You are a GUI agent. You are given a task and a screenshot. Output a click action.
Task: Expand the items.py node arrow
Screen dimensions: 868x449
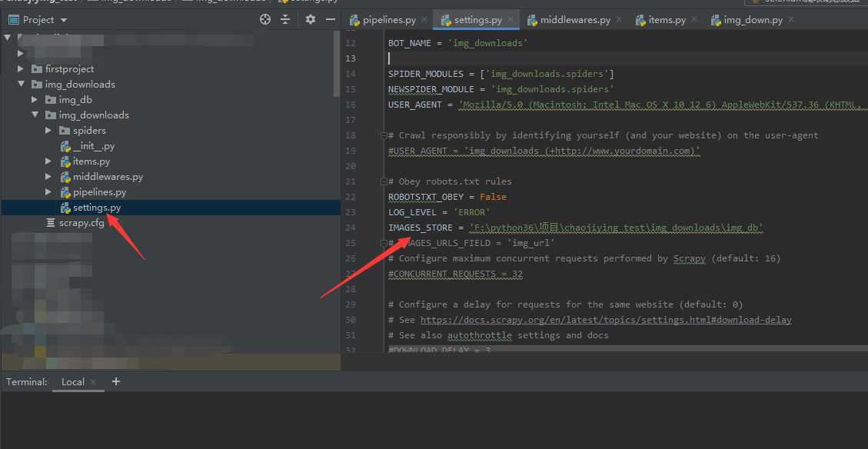pos(48,161)
